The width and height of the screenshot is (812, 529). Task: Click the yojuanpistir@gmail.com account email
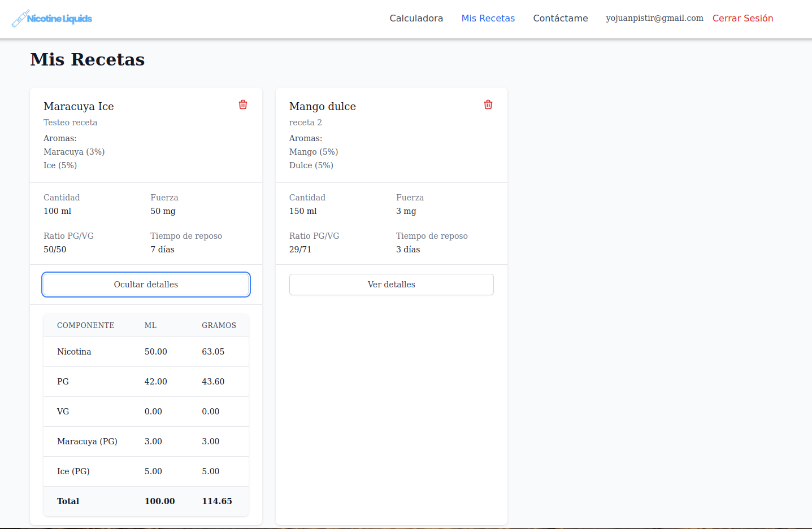654,18
